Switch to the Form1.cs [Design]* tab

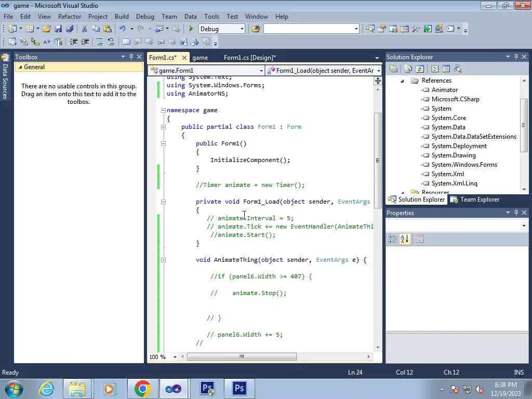[x=250, y=58]
